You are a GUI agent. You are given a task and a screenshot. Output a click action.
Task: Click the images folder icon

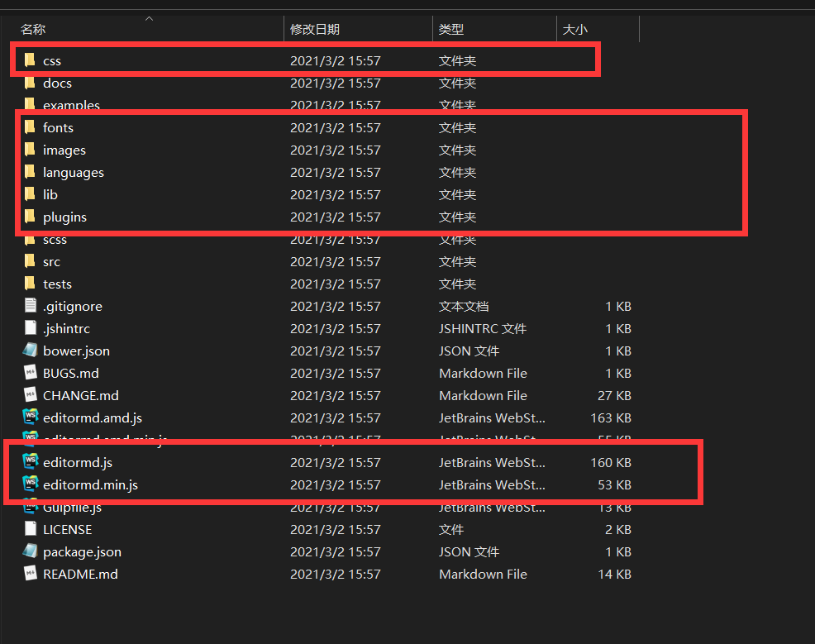tap(30, 150)
